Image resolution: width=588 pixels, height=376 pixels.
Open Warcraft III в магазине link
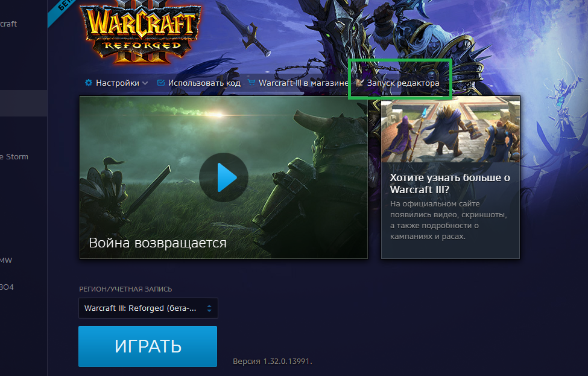click(x=303, y=83)
